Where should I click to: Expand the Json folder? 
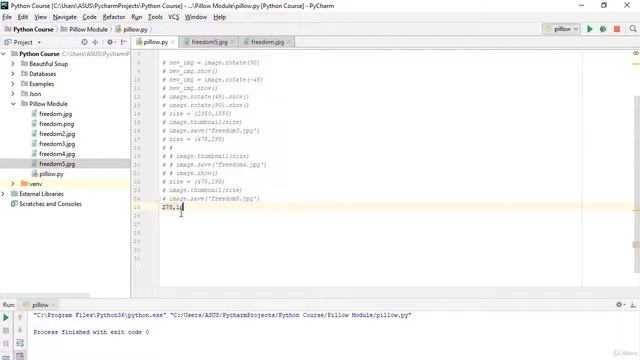pyautogui.click(x=13, y=94)
